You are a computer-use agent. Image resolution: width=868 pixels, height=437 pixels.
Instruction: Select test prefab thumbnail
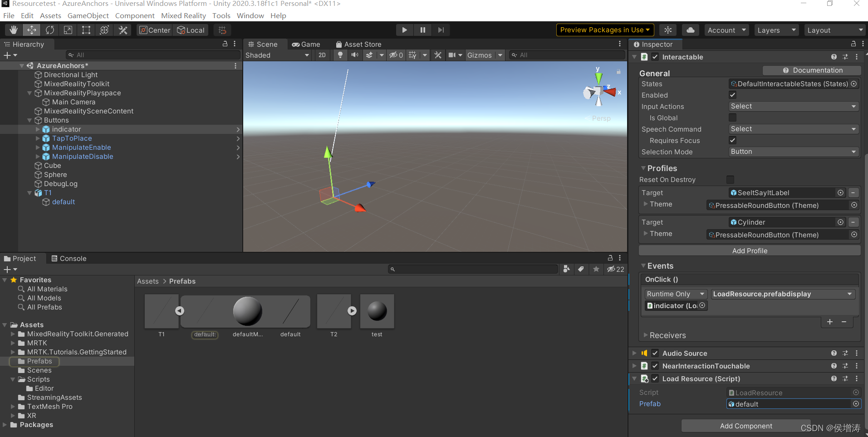click(377, 311)
